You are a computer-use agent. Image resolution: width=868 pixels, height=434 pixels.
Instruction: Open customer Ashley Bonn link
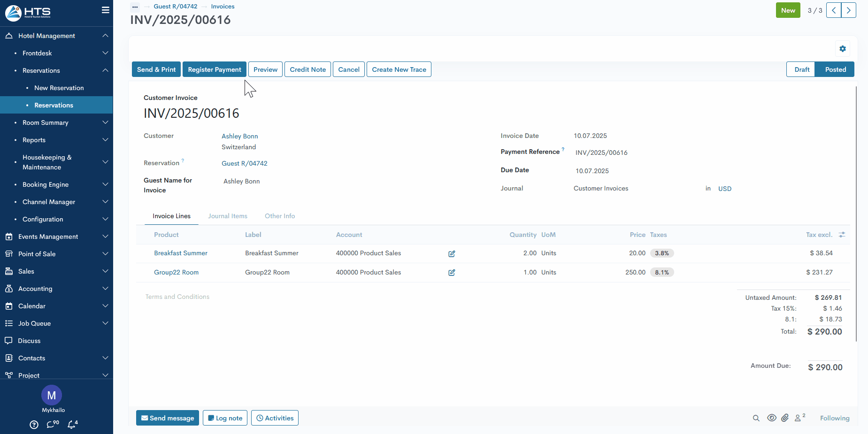239,136
